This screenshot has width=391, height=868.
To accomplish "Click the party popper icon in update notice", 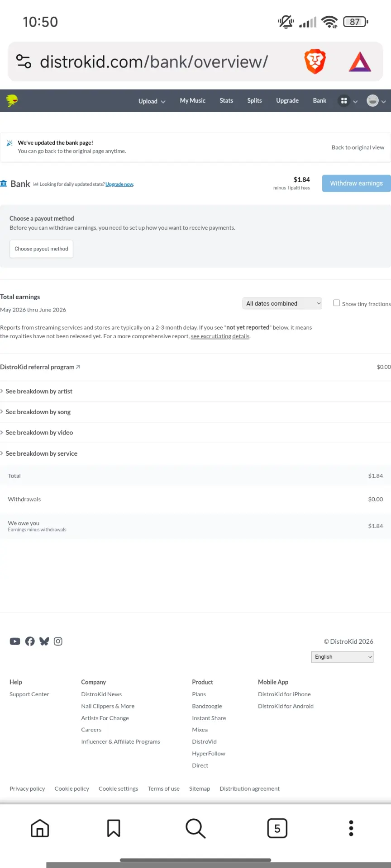I will click(x=10, y=143).
